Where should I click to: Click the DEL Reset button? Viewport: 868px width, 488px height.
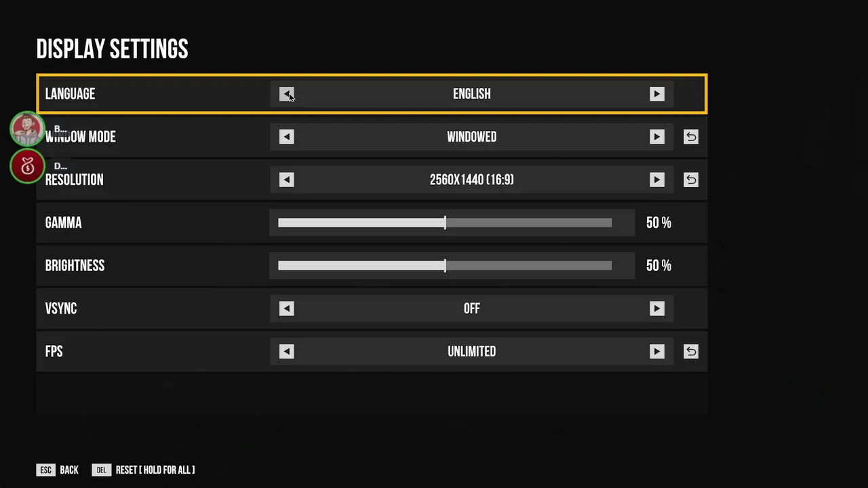click(x=102, y=470)
